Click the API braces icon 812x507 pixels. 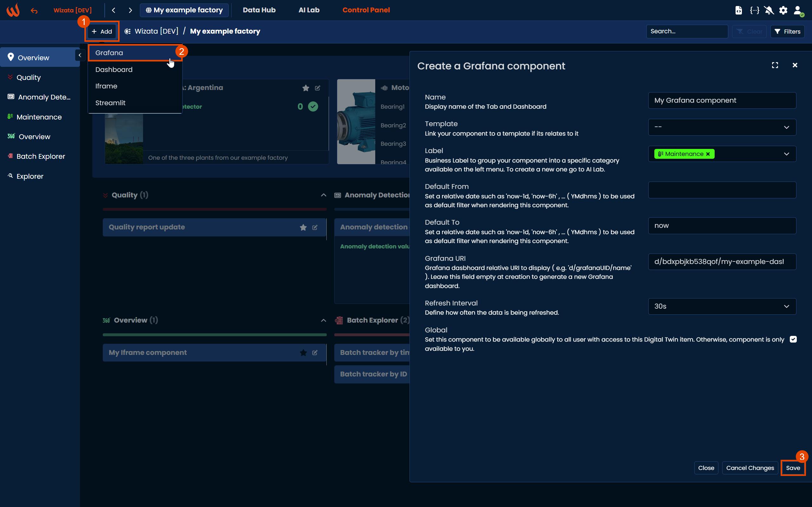coord(754,10)
